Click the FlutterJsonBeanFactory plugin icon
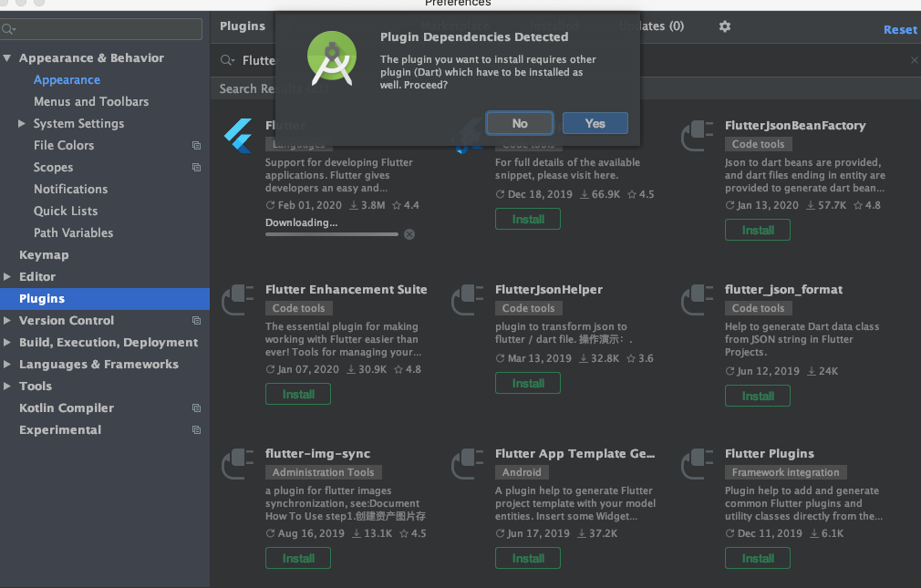 coord(697,136)
